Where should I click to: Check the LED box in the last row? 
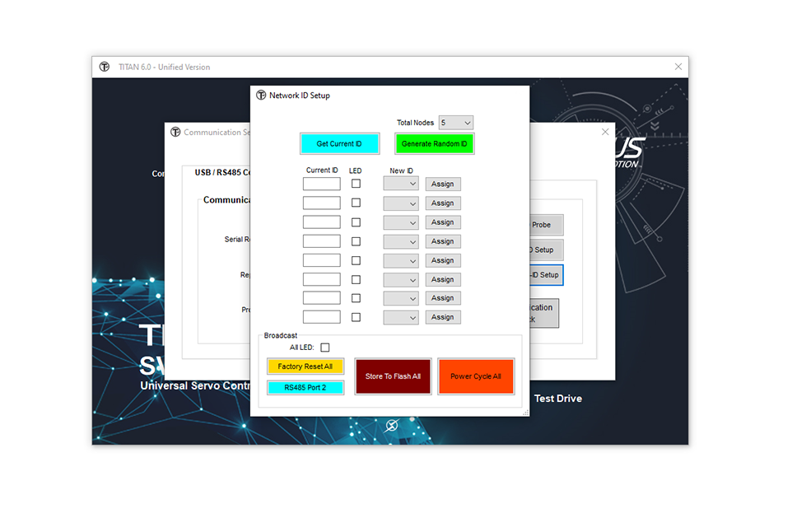tap(356, 317)
